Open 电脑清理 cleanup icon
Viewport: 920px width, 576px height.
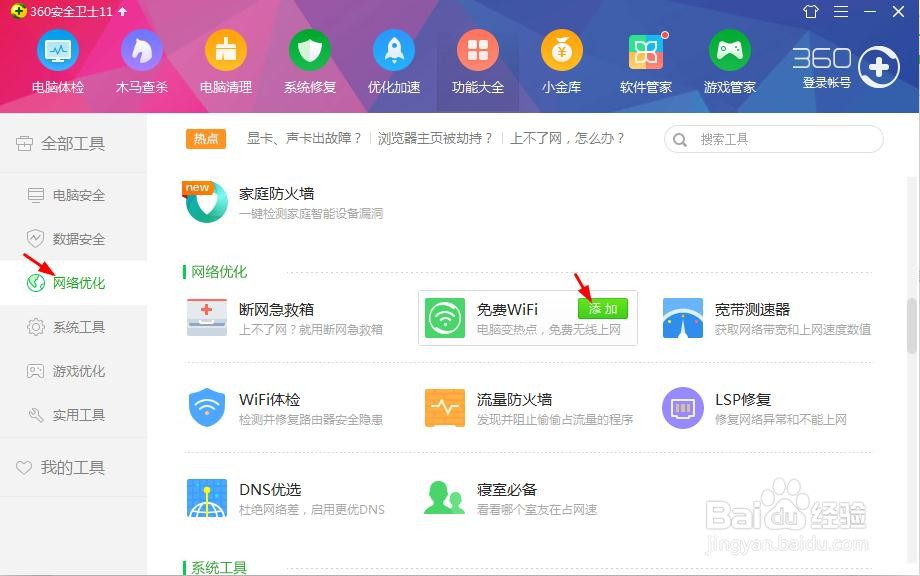tap(226, 50)
